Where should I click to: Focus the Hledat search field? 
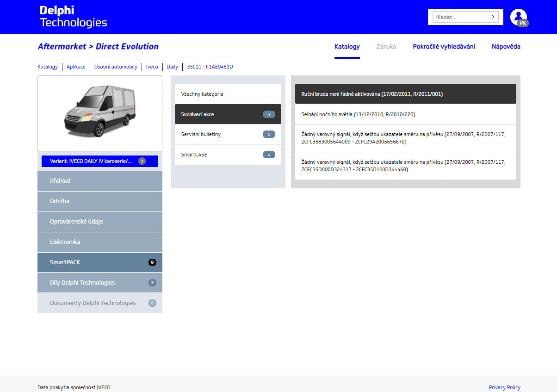point(465,17)
